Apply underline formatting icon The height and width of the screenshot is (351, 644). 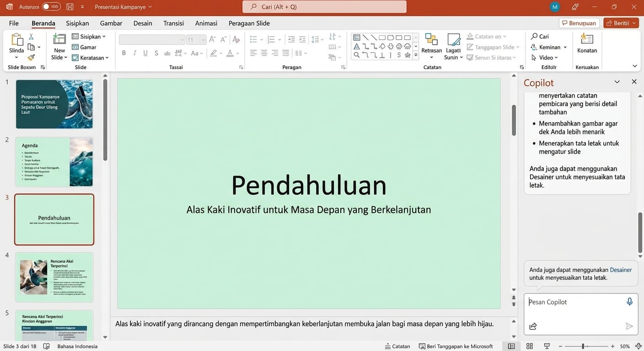[145, 53]
